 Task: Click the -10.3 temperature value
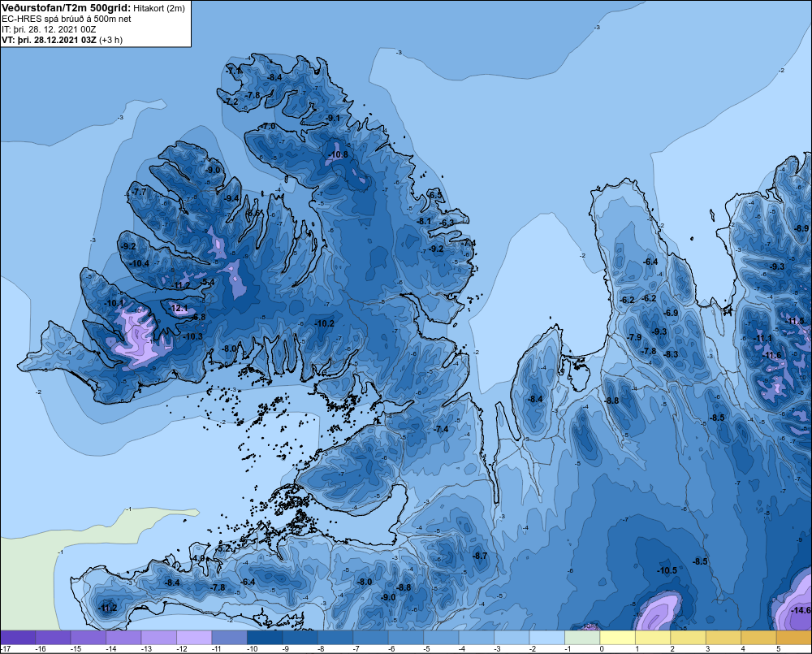[193, 336]
